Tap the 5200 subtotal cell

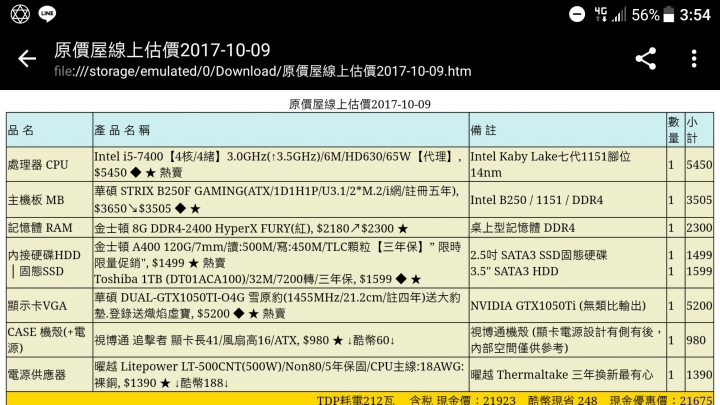click(x=699, y=306)
